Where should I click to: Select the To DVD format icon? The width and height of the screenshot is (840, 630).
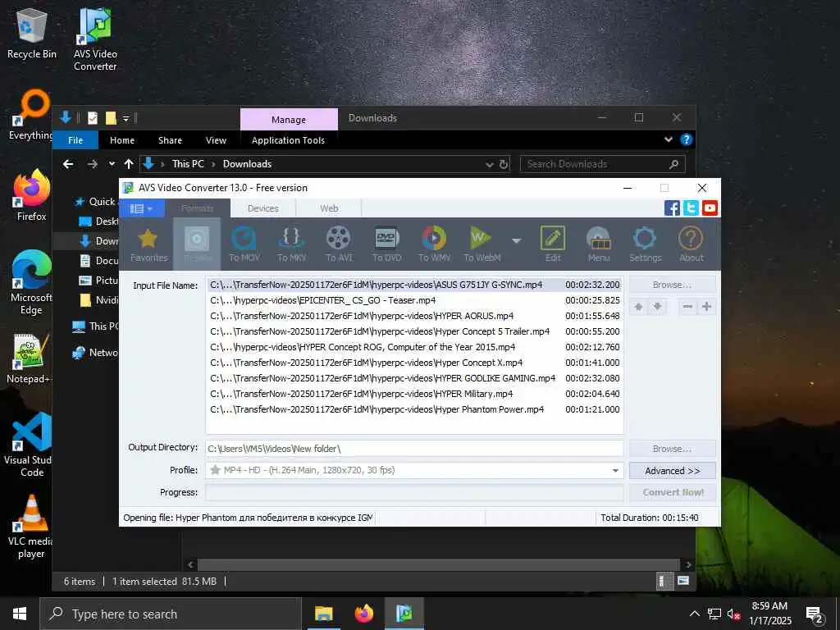(386, 244)
